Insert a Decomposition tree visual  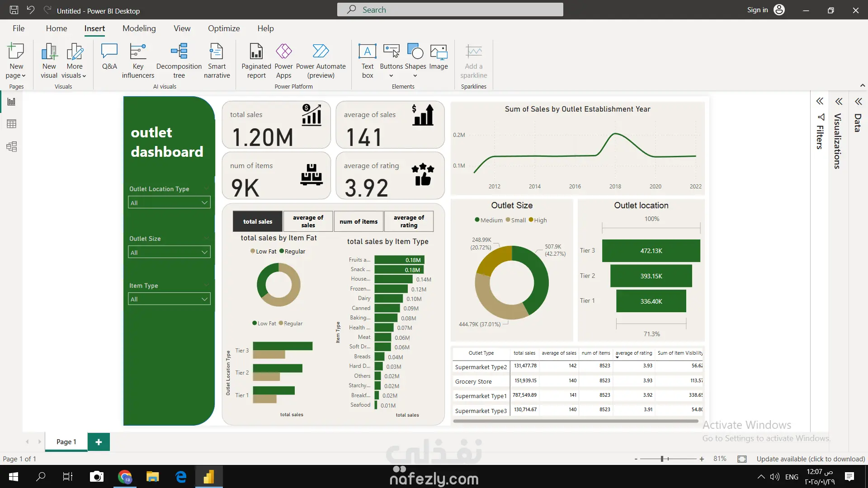click(179, 61)
